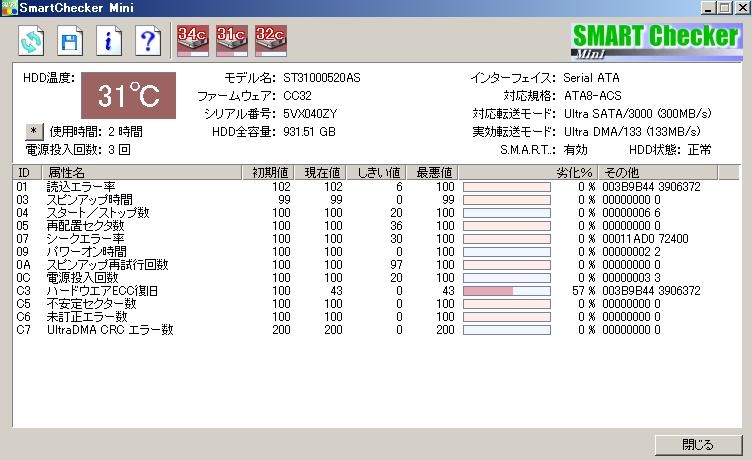This screenshot has height=460, width=752.
Task: Click the serial number 5VX040ZY
Action: click(310, 114)
